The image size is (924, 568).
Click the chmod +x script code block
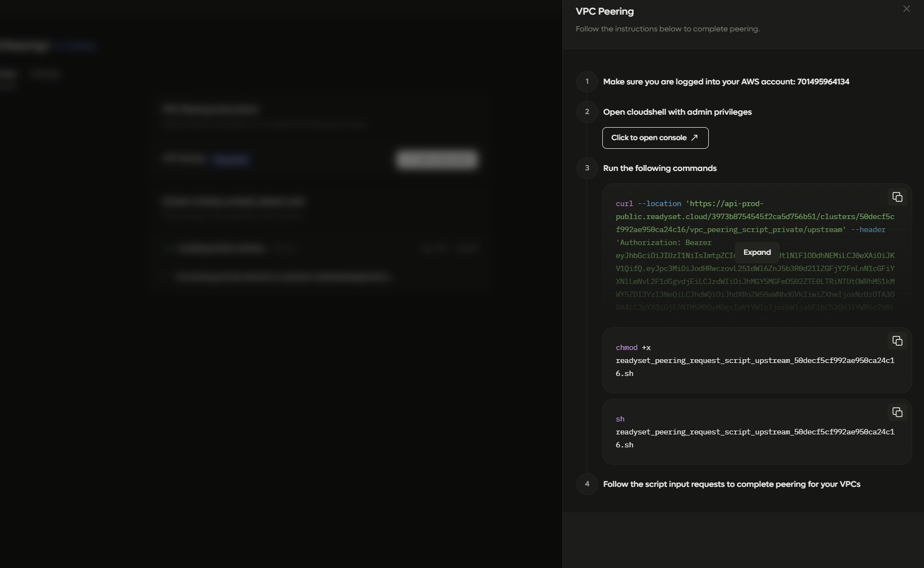point(757,360)
